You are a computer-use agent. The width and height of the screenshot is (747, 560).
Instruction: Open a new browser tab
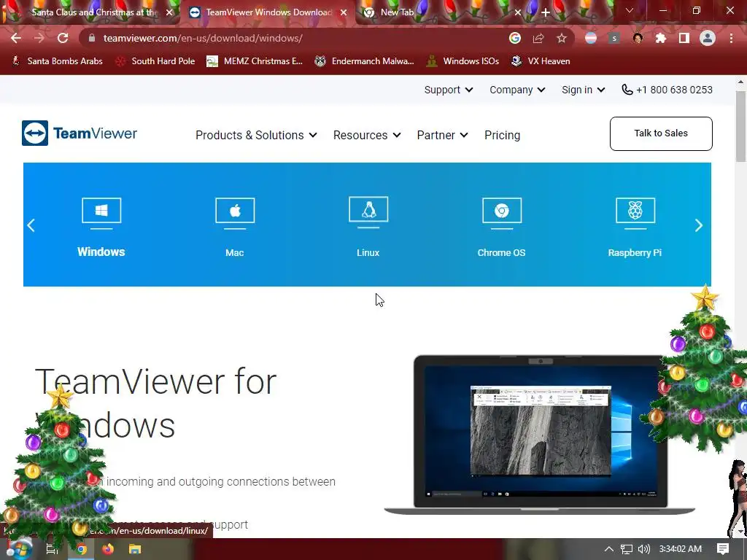tap(546, 12)
